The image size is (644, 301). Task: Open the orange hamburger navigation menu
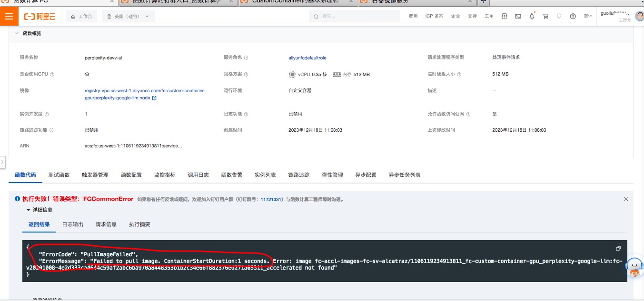tap(9, 17)
